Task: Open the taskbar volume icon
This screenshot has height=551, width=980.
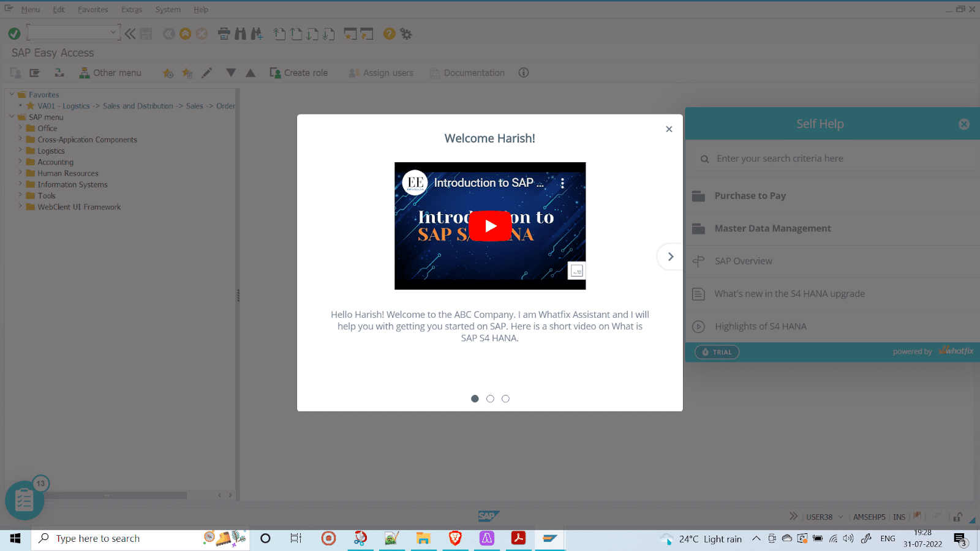Action: pos(848,539)
